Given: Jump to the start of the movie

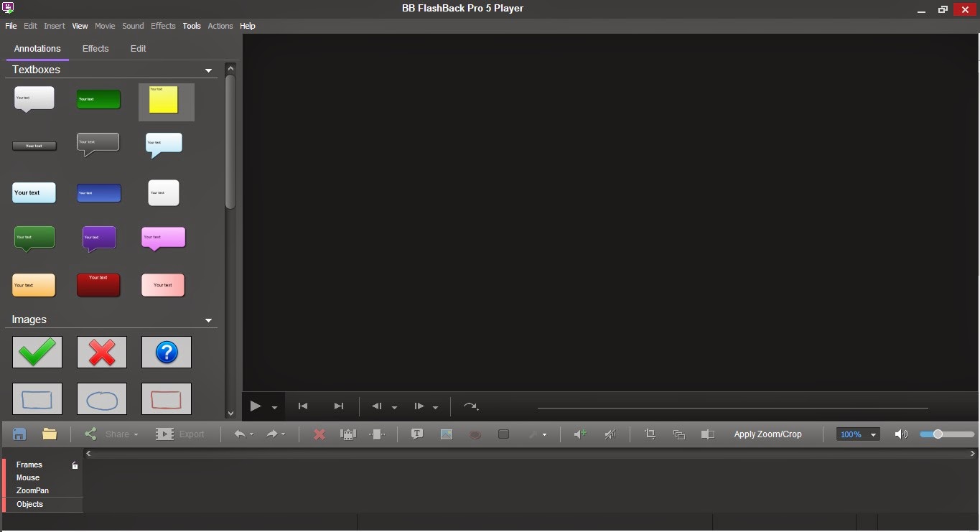Looking at the screenshot, I should tap(303, 406).
